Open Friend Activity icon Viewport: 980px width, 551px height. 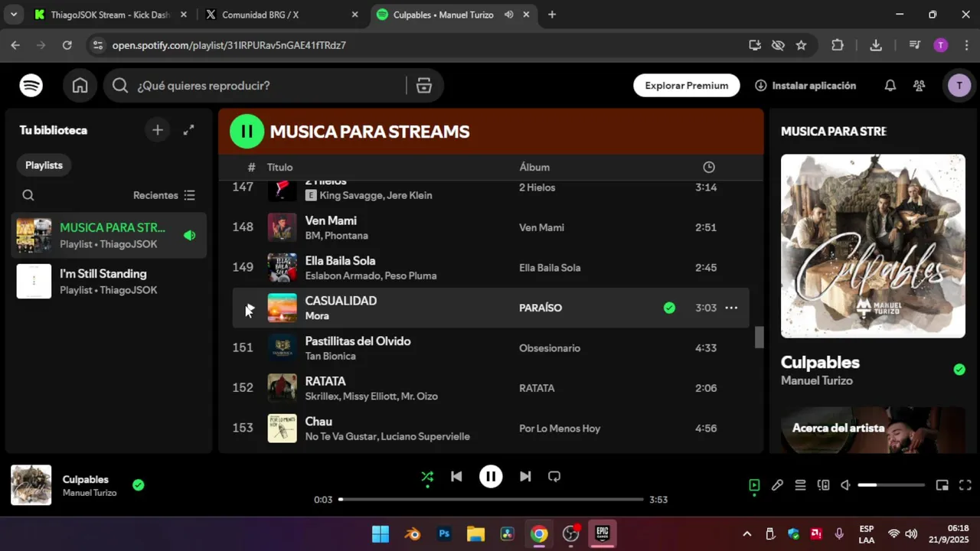[920, 86]
